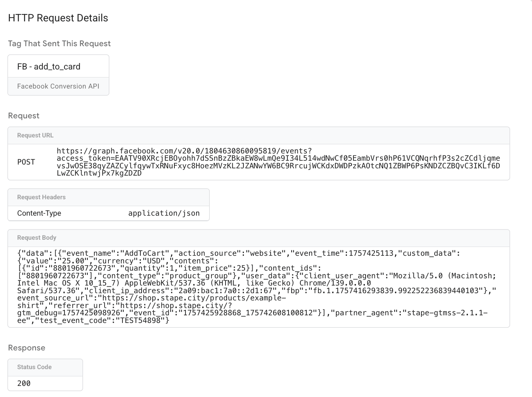The width and height of the screenshot is (532, 397).
Task: Click the Request URL panel header
Action: 35,136
